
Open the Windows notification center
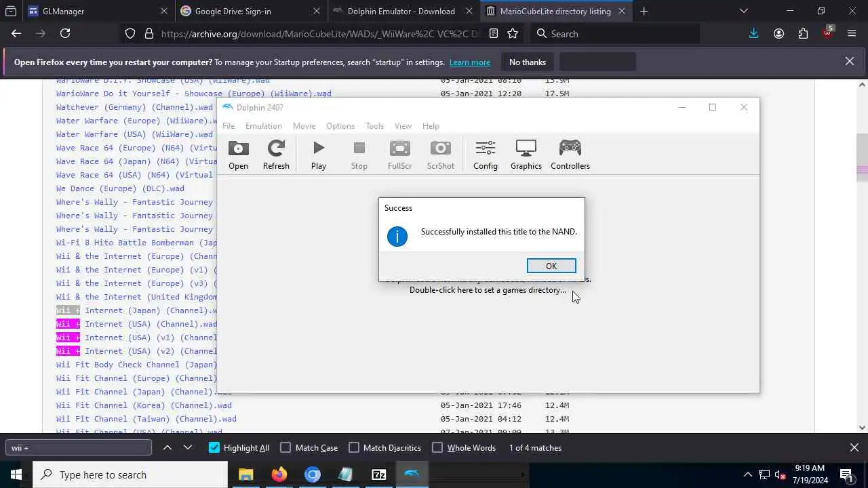(x=846, y=474)
